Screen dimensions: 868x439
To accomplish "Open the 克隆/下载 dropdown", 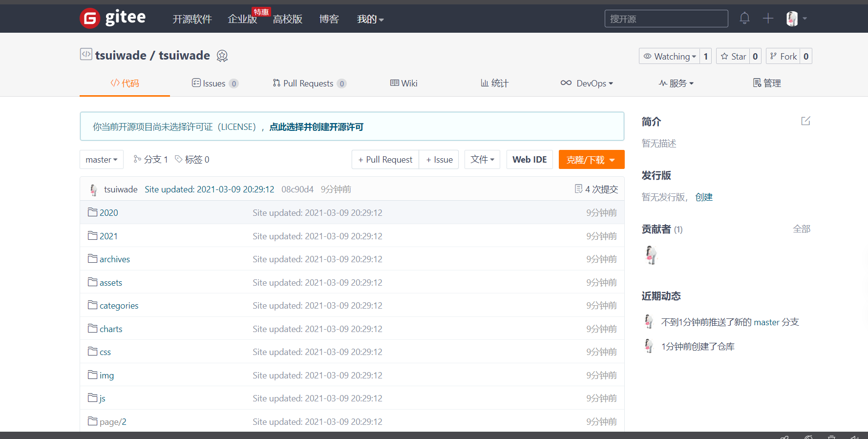I will tap(592, 160).
